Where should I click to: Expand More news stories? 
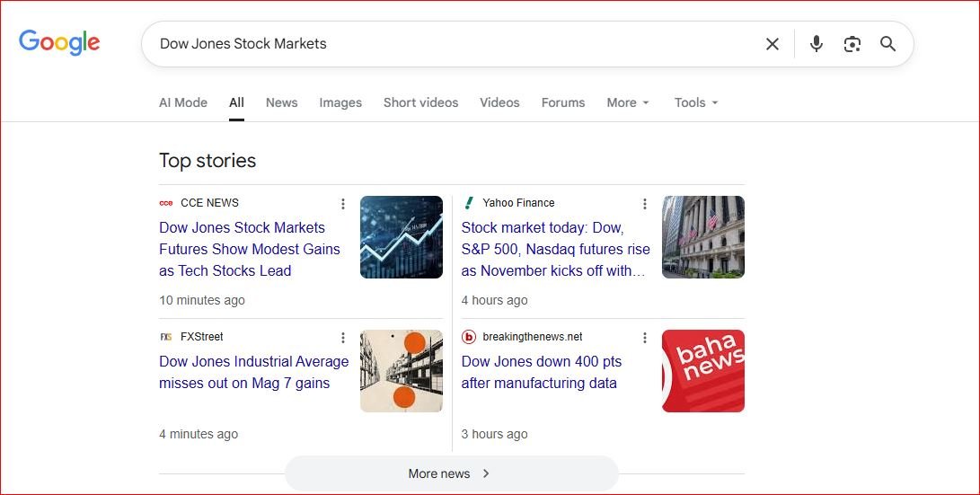[451, 473]
